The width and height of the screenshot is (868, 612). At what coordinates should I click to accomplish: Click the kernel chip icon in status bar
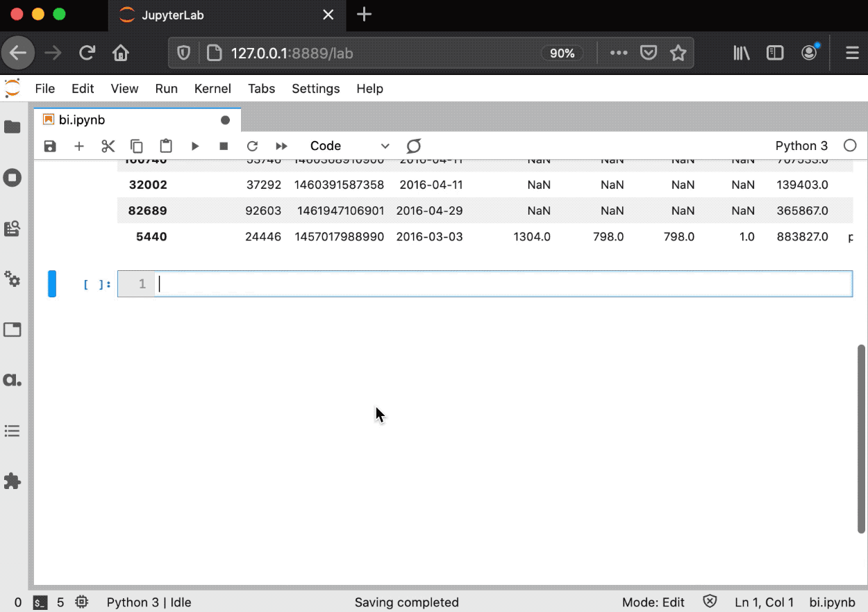[82, 602]
